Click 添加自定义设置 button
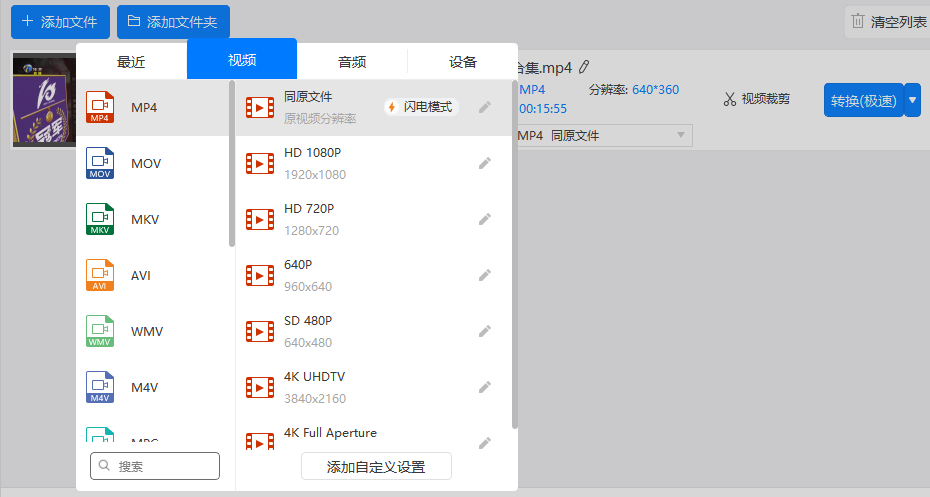The width and height of the screenshot is (930, 497). [376, 467]
